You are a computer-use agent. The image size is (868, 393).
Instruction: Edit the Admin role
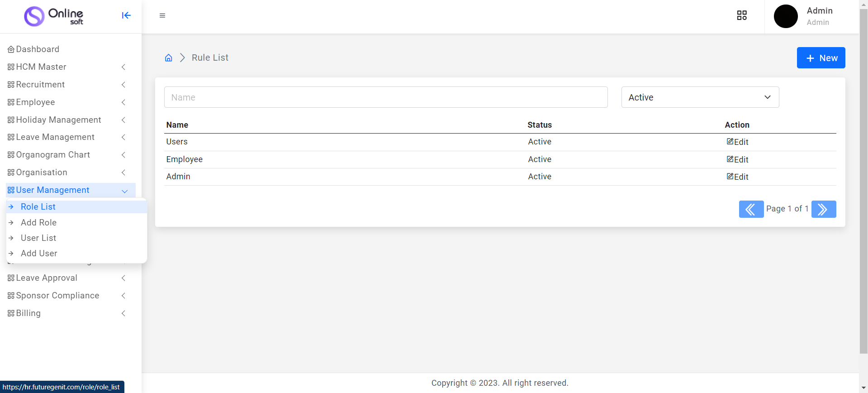click(737, 177)
